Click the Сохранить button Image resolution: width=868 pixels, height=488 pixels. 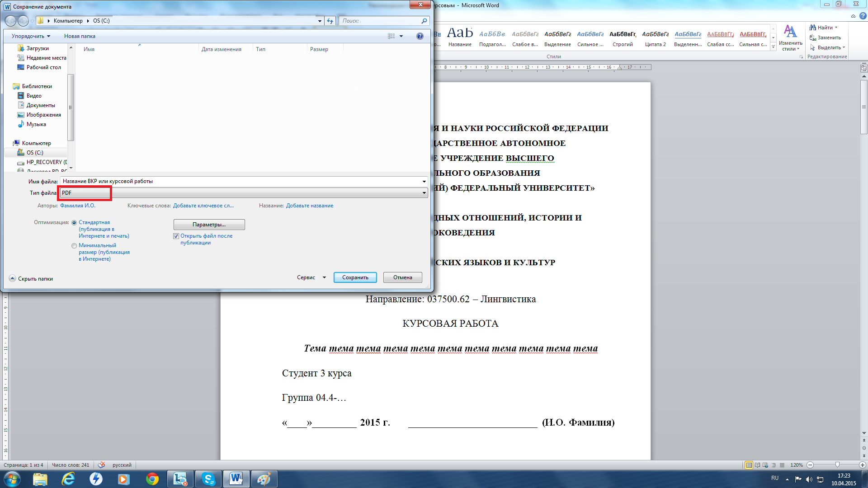point(355,277)
